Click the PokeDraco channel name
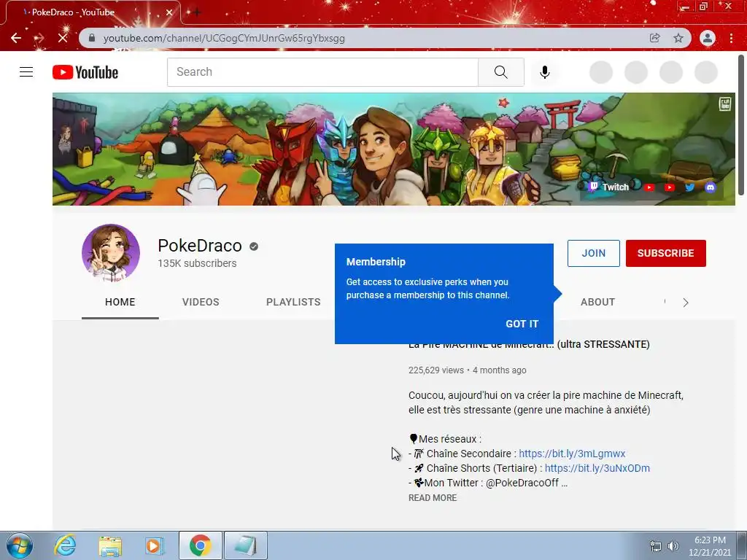 pyautogui.click(x=200, y=246)
